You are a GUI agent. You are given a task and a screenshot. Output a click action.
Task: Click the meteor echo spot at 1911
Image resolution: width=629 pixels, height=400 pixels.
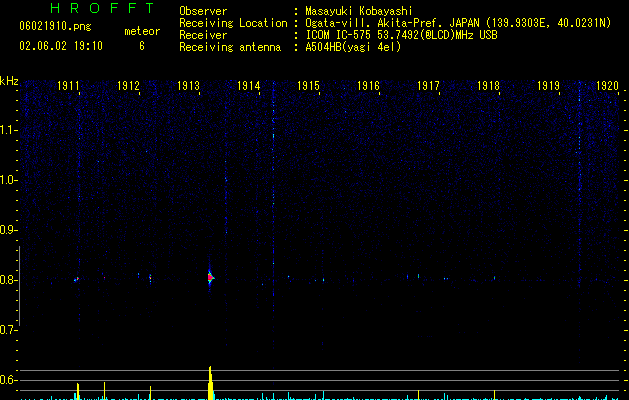click(x=76, y=279)
